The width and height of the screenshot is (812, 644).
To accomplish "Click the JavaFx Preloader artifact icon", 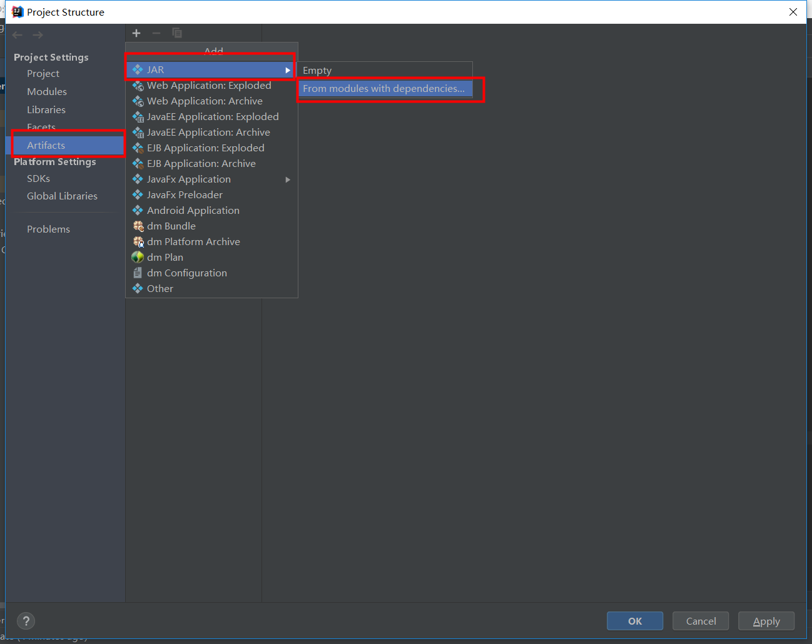I will point(137,194).
